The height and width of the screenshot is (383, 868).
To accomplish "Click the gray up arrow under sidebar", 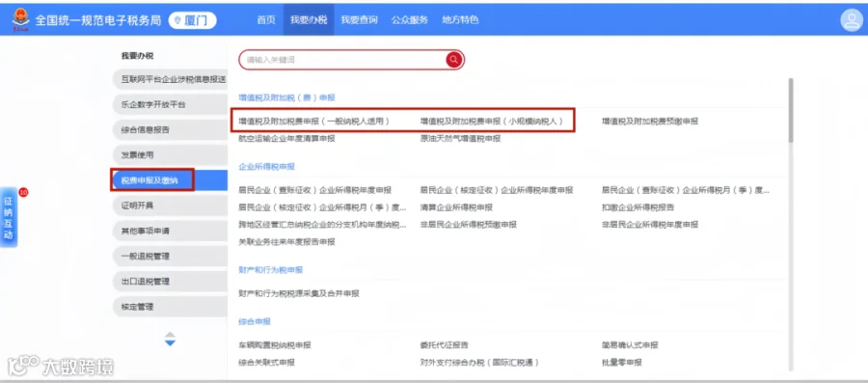I will [x=170, y=335].
